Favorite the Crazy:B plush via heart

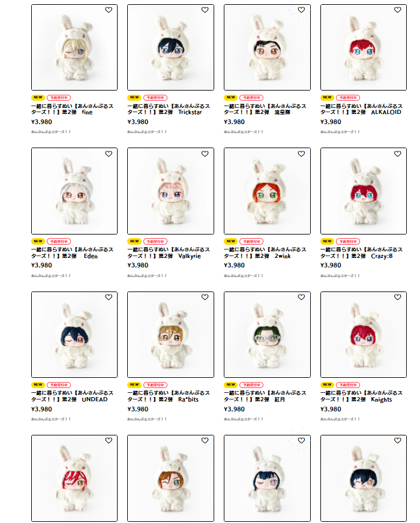tap(398, 154)
